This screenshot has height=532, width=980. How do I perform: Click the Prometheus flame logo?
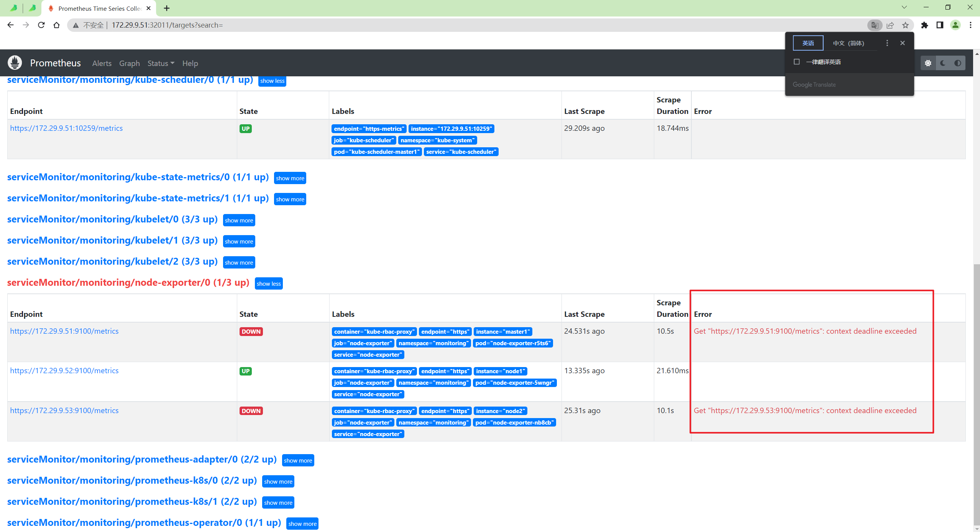[x=15, y=63]
